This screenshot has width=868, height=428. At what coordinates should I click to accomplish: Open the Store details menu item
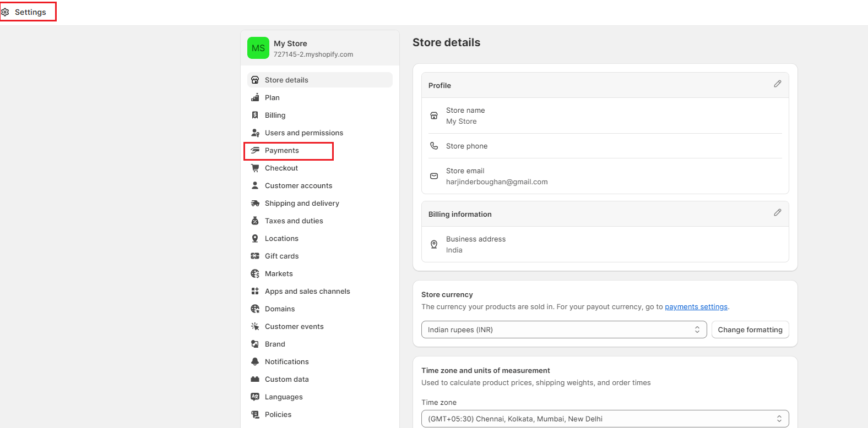pyautogui.click(x=320, y=80)
